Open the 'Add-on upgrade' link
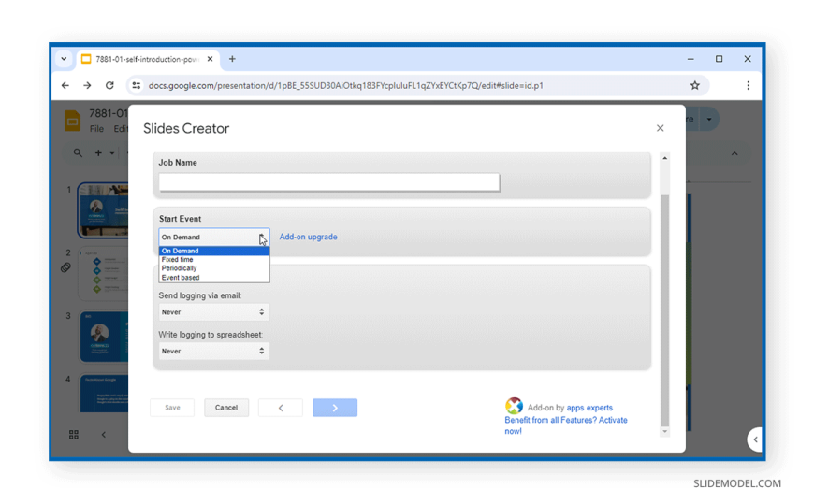This screenshot has height=504, width=814. (308, 238)
